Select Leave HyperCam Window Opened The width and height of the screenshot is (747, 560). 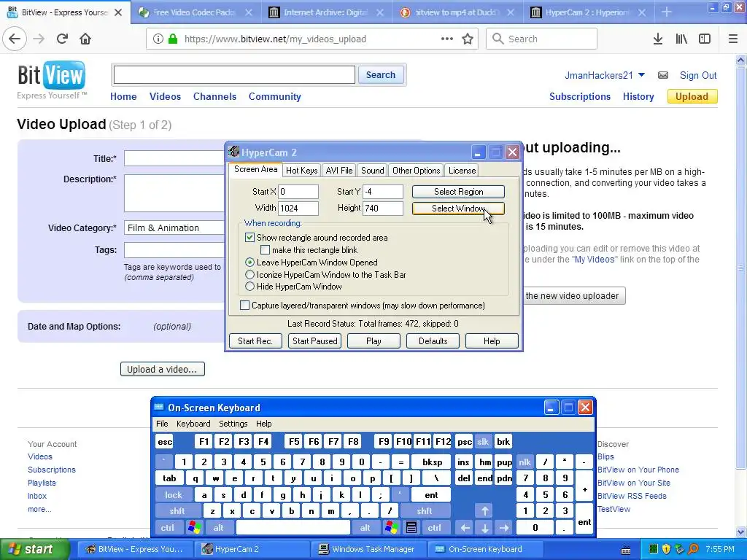click(x=249, y=262)
